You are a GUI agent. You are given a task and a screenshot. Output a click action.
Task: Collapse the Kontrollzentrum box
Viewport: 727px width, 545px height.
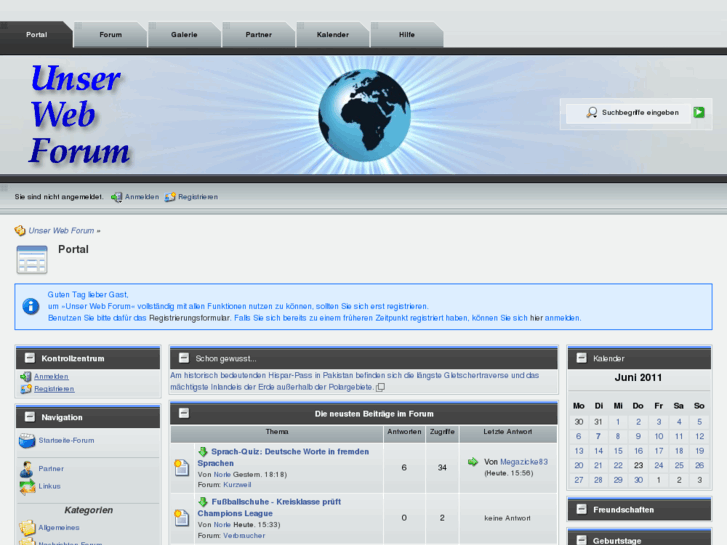pos(30,358)
